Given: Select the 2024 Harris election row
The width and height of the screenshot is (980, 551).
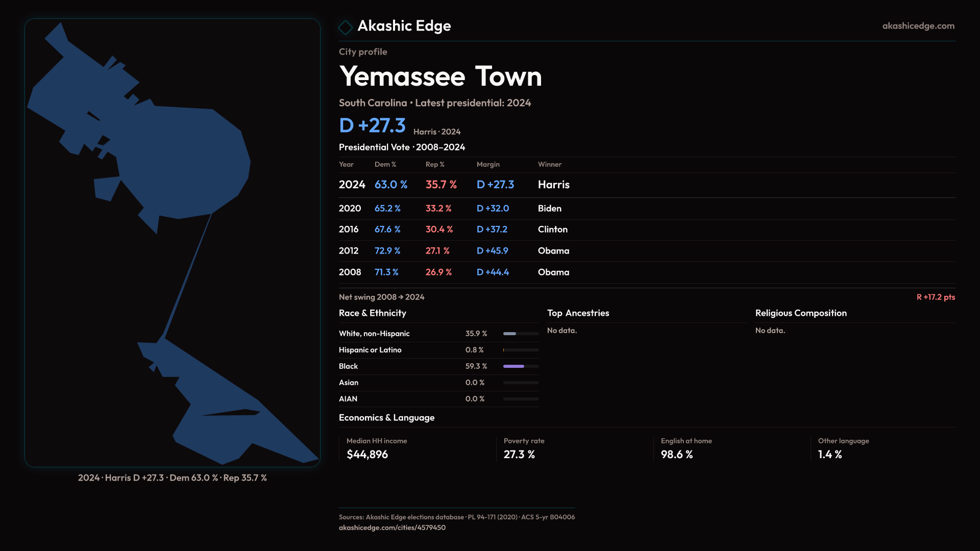Looking at the screenshot, I should click(454, 185).
